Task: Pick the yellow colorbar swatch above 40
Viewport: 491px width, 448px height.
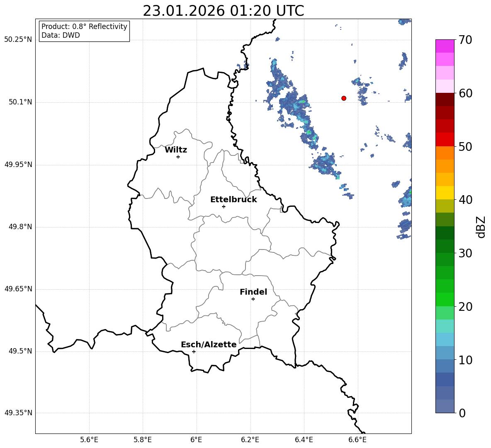Action: pyautogui.click(x=445, y=192)
